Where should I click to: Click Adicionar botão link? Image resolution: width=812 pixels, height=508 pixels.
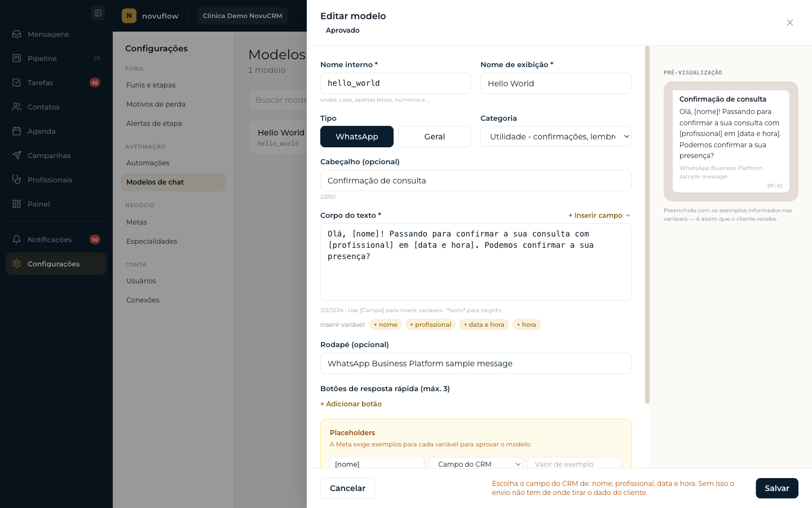tap(351, 404)
